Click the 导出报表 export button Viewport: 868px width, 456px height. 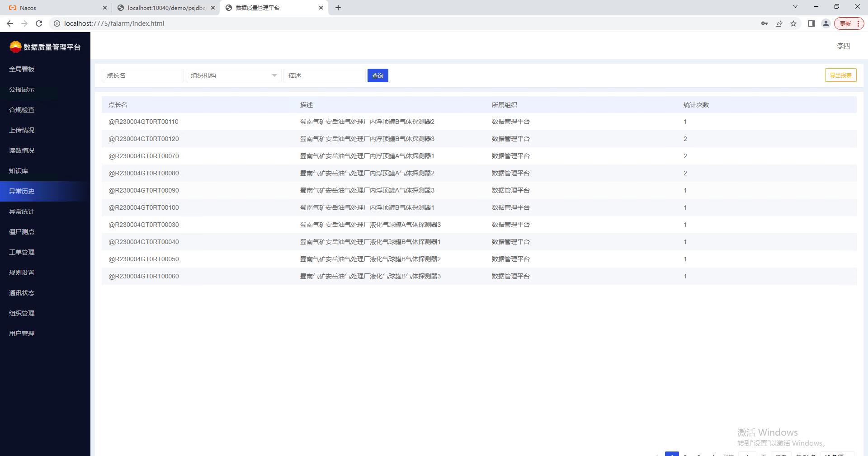click(840, 75)
